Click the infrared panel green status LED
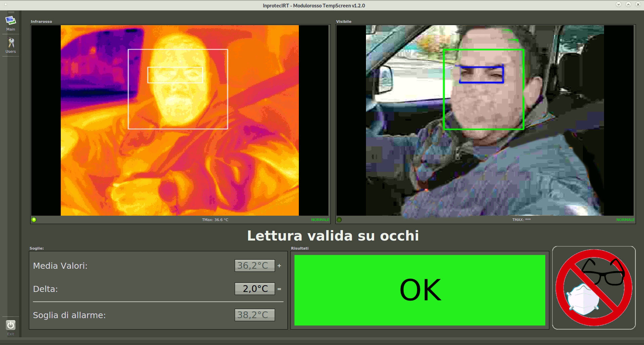 pyautogui.click(x=34, y=220)
